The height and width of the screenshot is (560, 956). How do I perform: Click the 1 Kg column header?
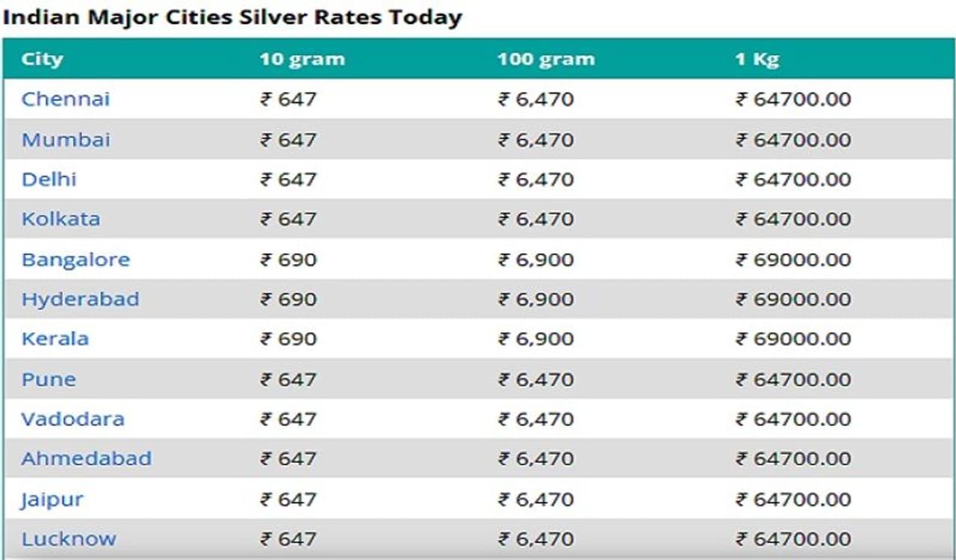757,60
